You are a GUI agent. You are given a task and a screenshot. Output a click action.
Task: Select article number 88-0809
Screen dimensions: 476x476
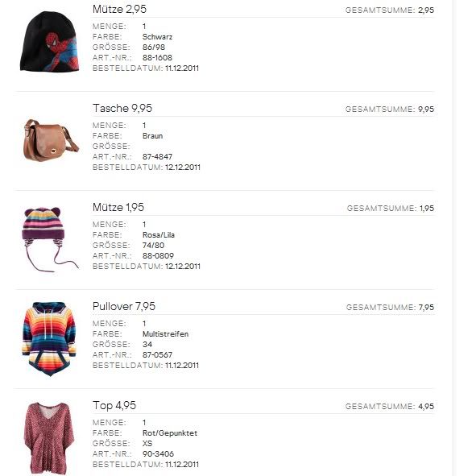point(158,256)
